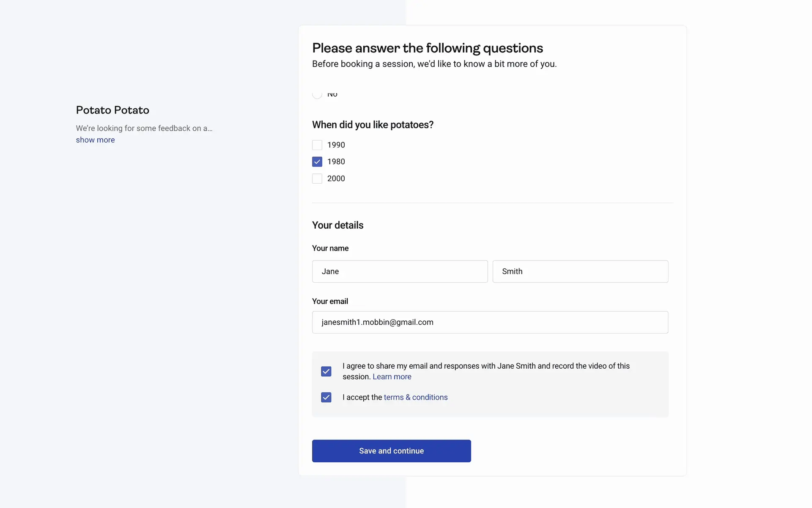This screenshot has height=508, width=812.
Task: Click the Potato Potato title
Action: point(112,110)
